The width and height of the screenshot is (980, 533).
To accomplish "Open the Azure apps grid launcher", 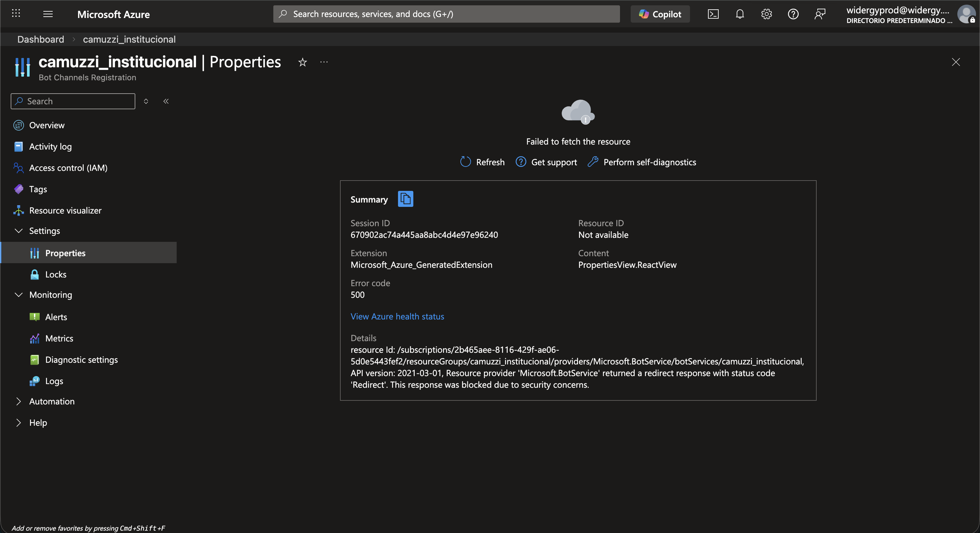I will point(16,14).
